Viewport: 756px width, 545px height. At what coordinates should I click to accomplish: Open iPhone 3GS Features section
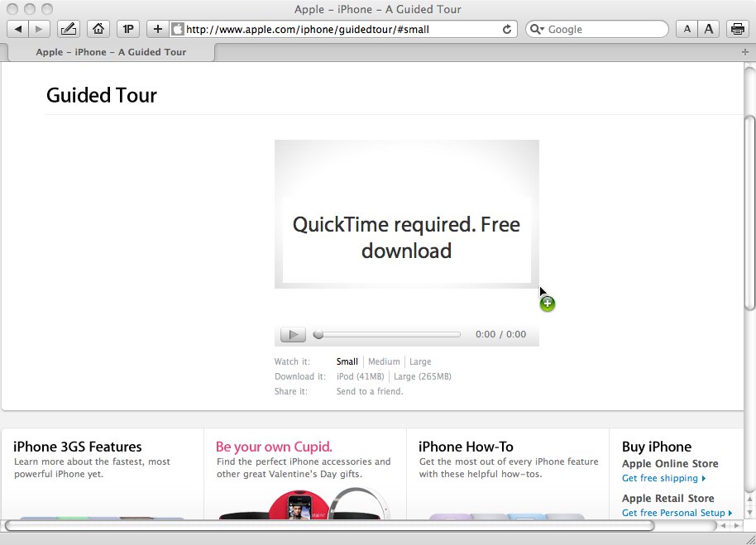[x=78, y=447]
